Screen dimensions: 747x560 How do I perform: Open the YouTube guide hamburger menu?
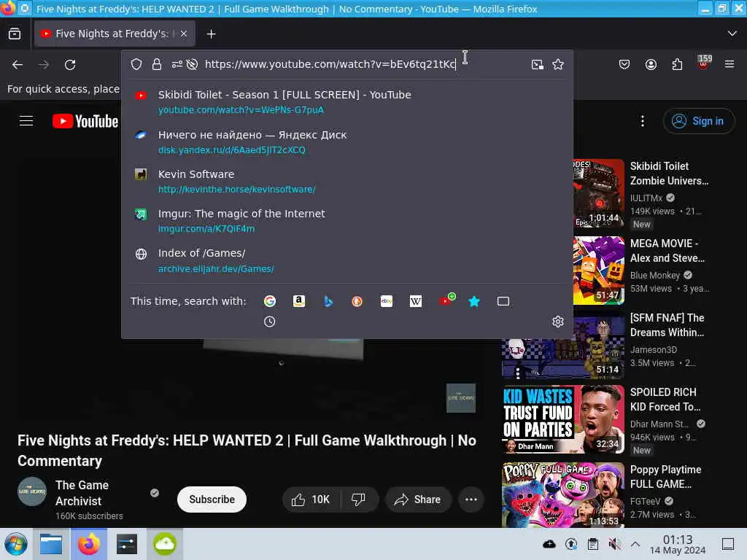pyautogui.click(x=26, y=121)
